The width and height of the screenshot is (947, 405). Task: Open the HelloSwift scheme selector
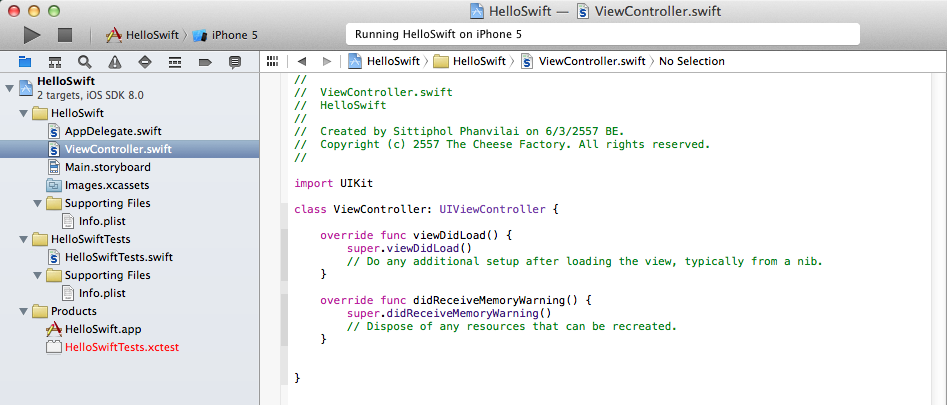[x=143, y=35]
